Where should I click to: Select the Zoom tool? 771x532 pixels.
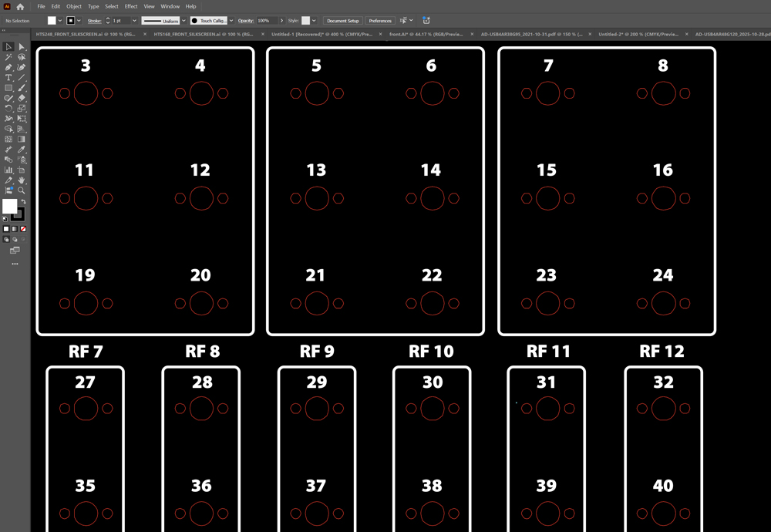click(20, 190)
